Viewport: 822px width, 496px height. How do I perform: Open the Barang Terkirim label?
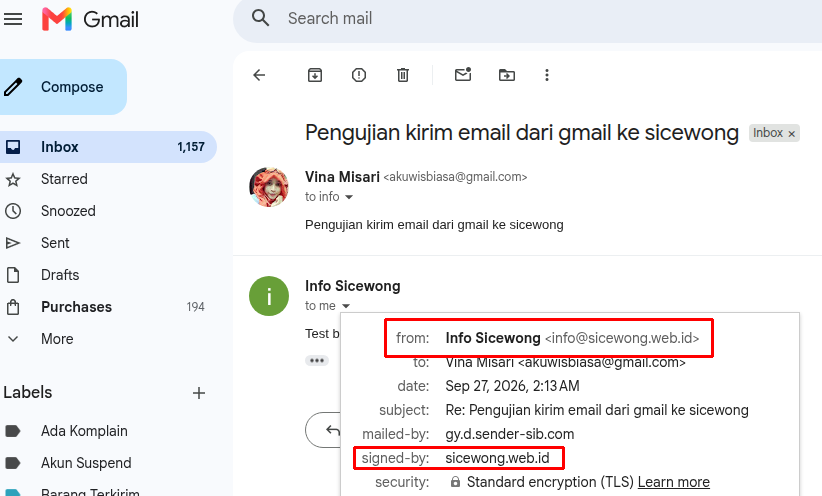tap(107, 491)
